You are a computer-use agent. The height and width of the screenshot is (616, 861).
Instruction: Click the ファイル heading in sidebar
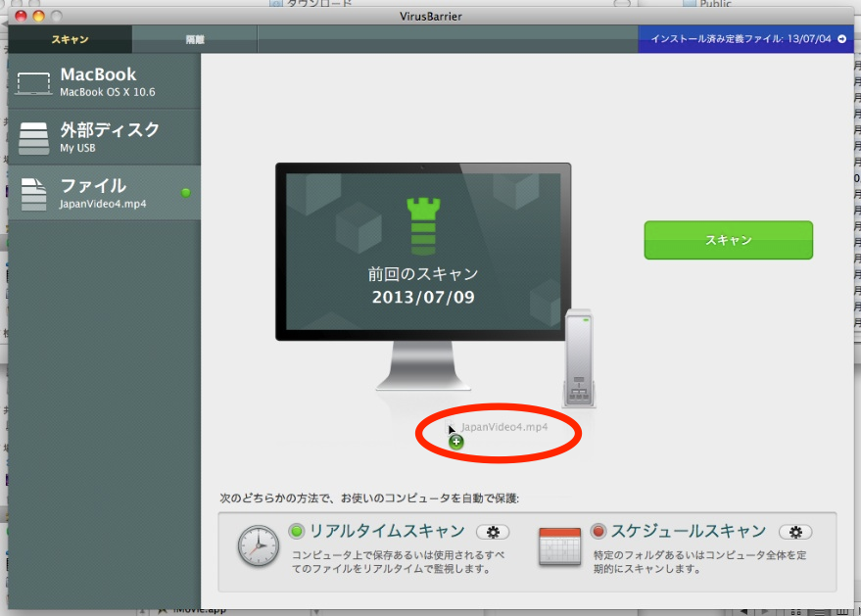[x=93, y=185]
